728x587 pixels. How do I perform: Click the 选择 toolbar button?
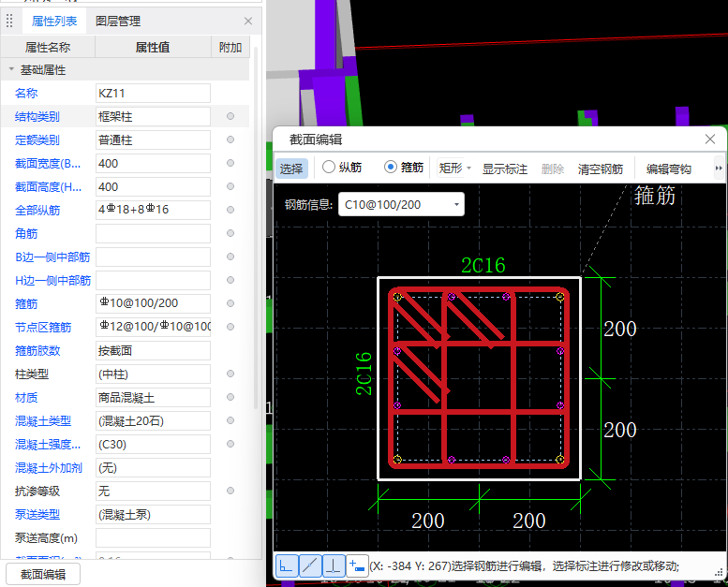pyautogui.click(x=291, y=168)
